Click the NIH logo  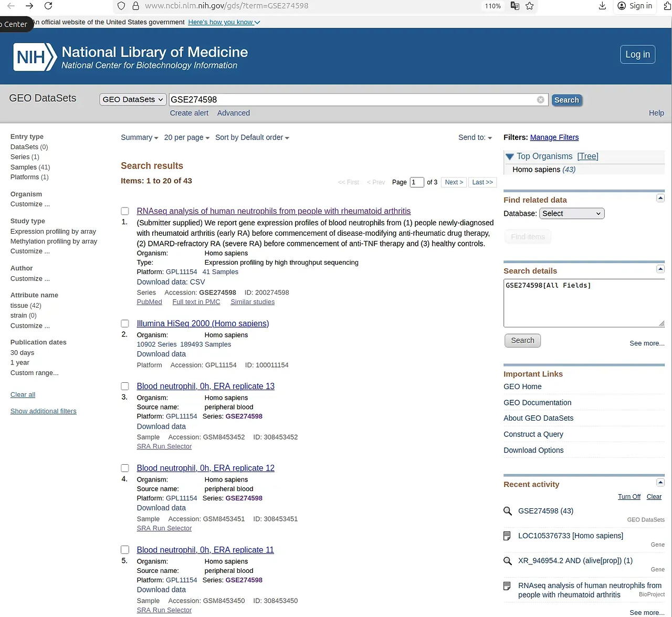tap(35, 57)
